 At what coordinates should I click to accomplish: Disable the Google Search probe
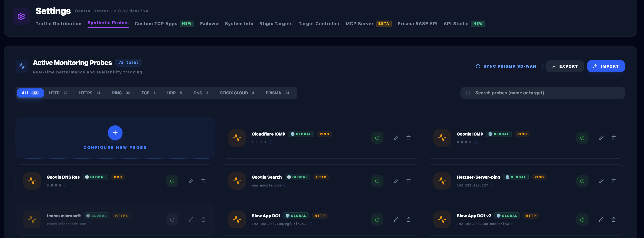pyautogui.click(x=377, y=181)
